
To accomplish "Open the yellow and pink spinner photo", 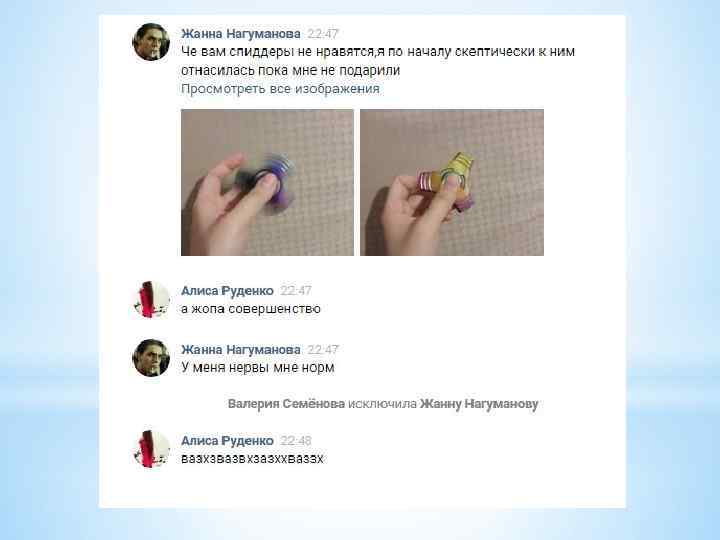I will pyautogui.click(x=452, y=182).
